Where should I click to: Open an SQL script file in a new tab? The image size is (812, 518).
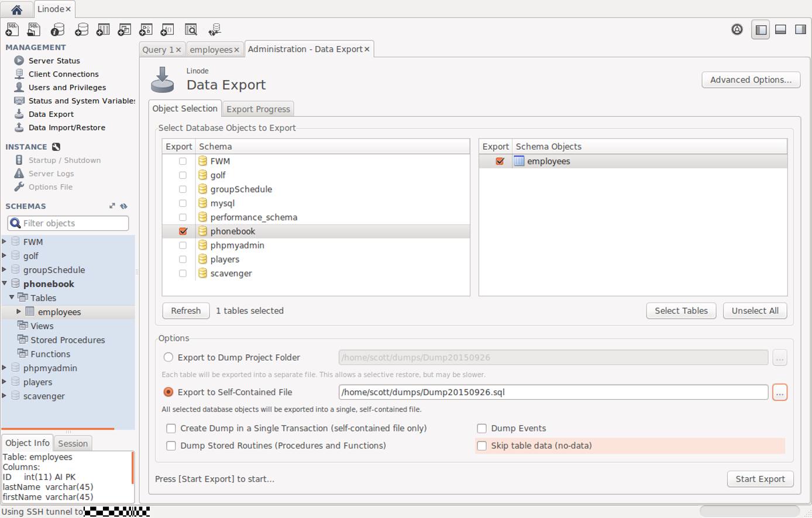pyautogui.click(x=33, y=29)
